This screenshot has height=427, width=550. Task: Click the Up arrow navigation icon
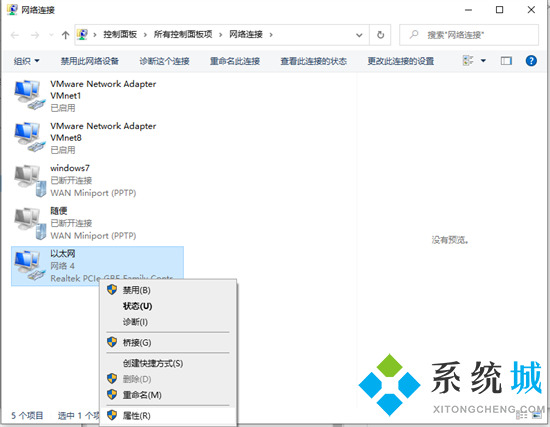click(65, 35)
